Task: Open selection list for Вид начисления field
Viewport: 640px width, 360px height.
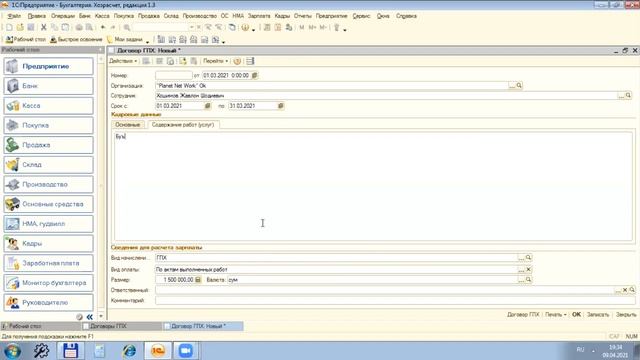Action: [x=521, y=258]
